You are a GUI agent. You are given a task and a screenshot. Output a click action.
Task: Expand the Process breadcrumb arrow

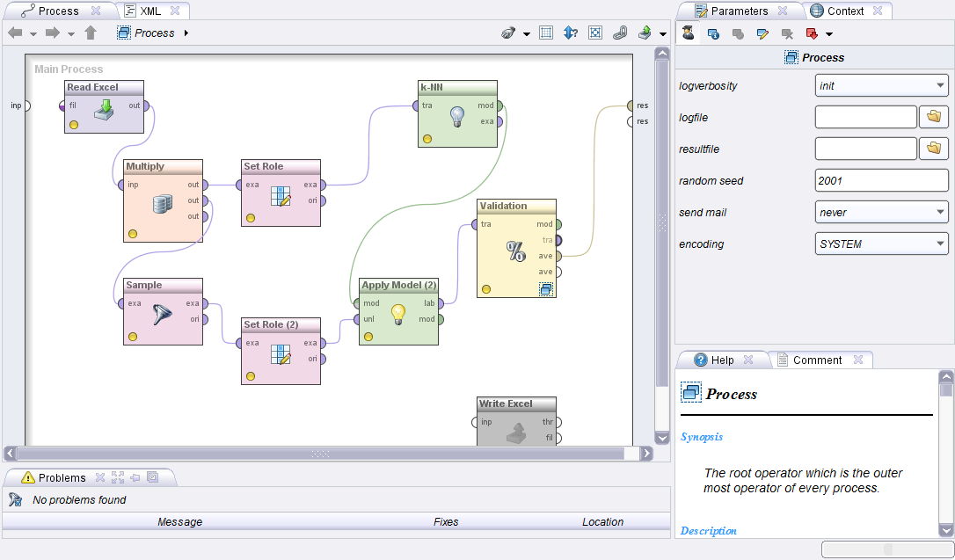click(x=186, y=33)
